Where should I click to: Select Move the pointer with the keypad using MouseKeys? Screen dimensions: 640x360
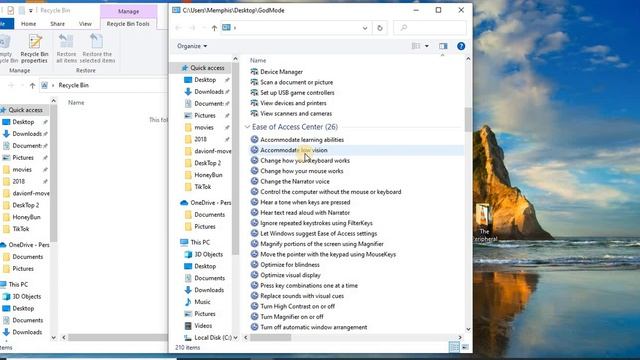(328, 254)
